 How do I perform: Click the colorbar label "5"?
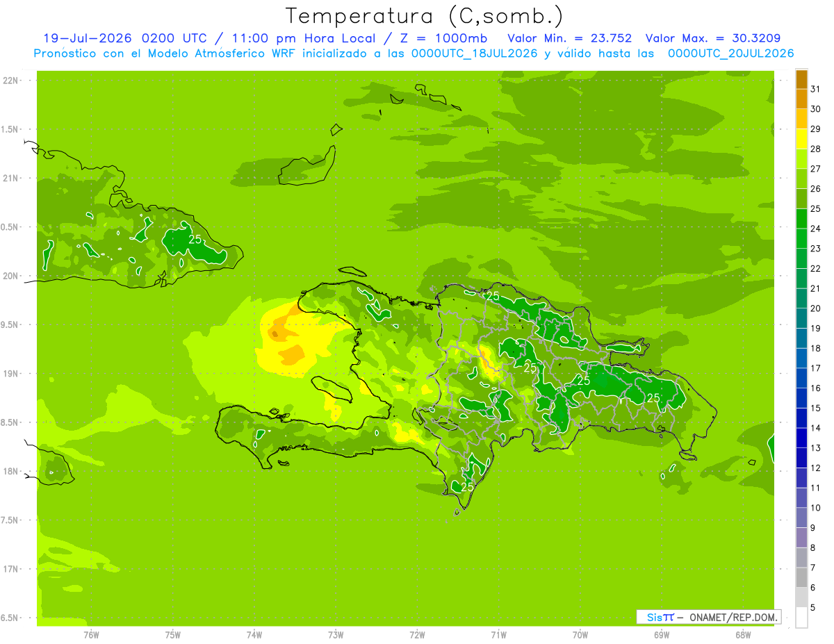click(x=813, y=608)
